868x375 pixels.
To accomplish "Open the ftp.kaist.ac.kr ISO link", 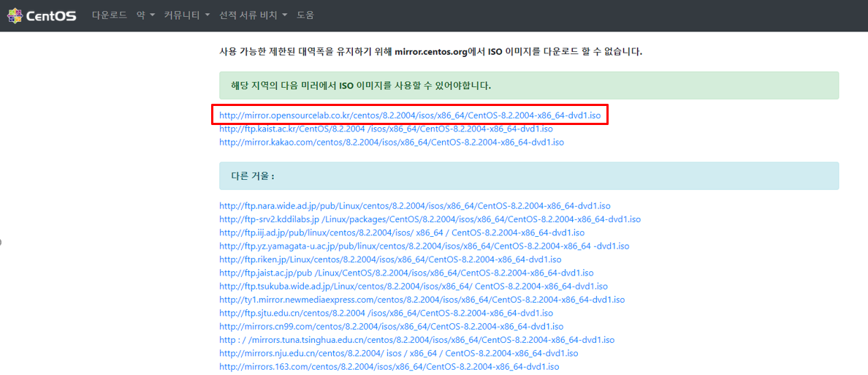I will point(386,129).
